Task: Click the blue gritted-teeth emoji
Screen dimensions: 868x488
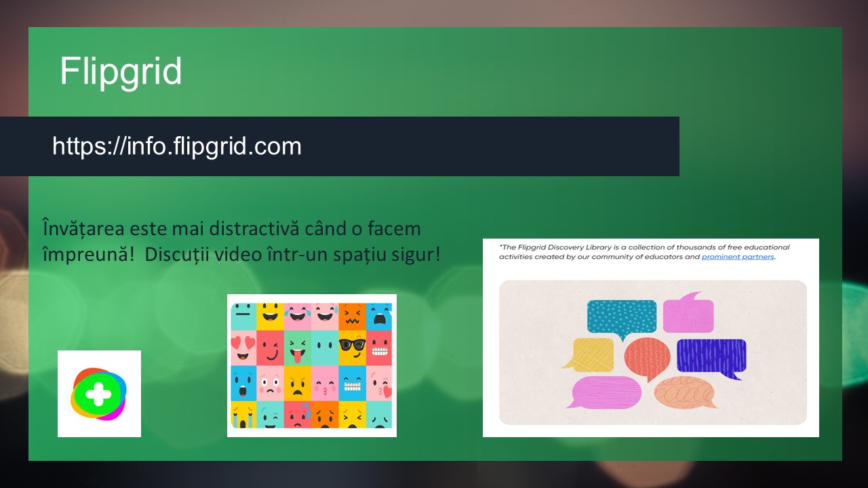Action: (x=353, y=383)
